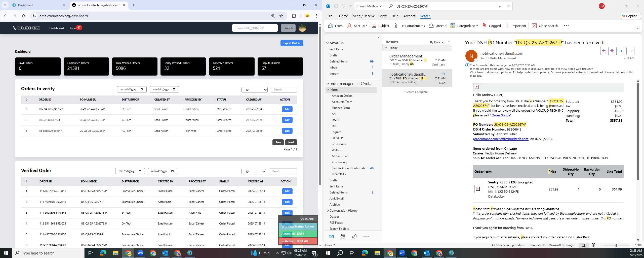Open By Date sort dropdown
644x258 pixels.
pyautogui.click(x=437, y=42)
